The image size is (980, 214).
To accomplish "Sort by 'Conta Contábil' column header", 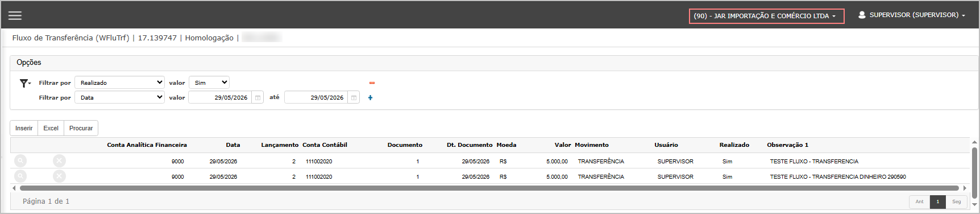I will click(x=325, y=145).
